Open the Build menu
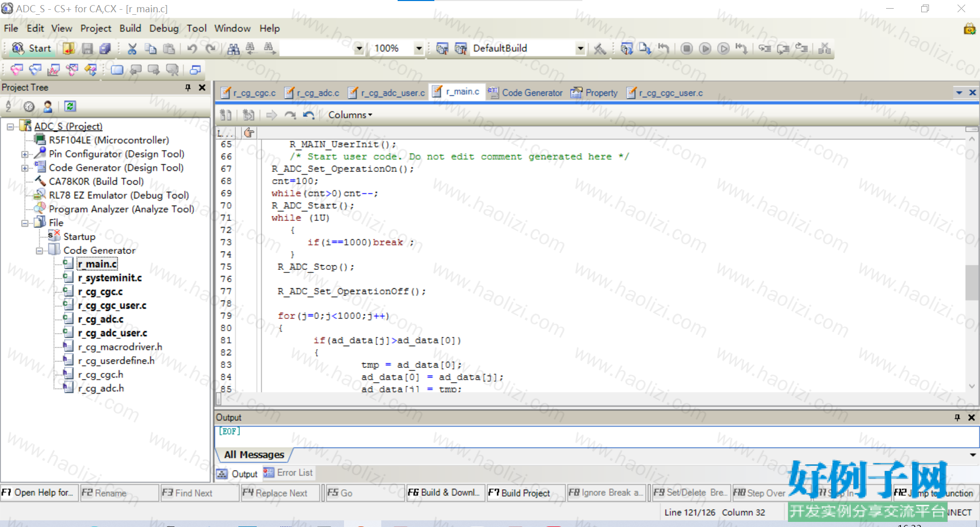This screenshot has height=527, width=980. pos(130,28)
